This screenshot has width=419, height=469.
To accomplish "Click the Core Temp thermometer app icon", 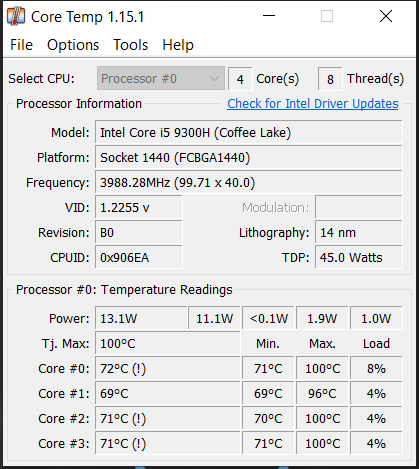I will (x=16, y=16).
